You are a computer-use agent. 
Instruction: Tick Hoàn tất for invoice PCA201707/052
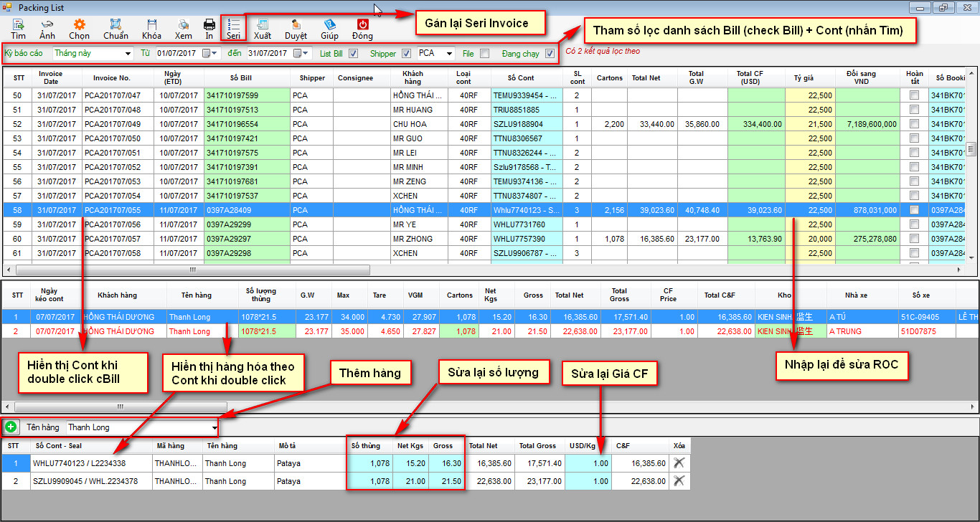tap(914, 167)
